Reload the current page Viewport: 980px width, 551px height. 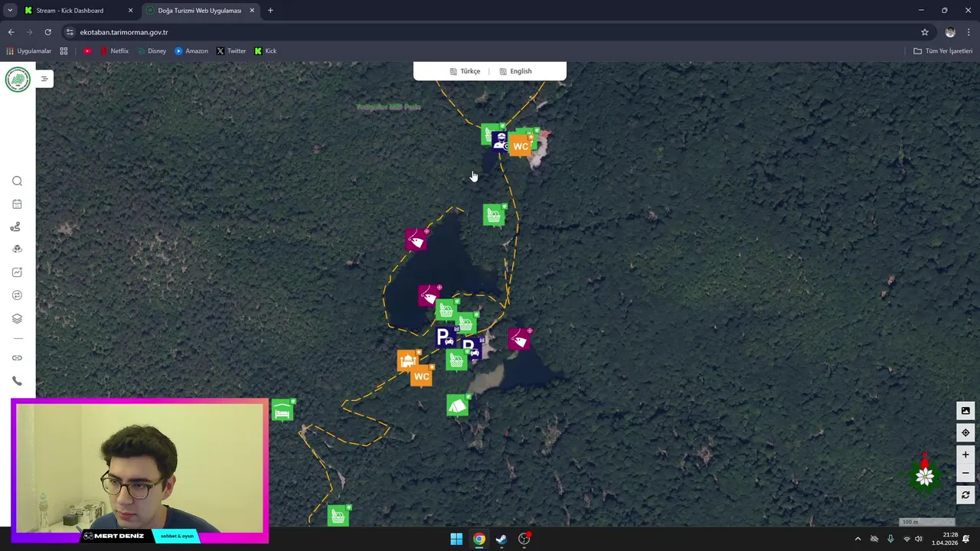[47, 32]
